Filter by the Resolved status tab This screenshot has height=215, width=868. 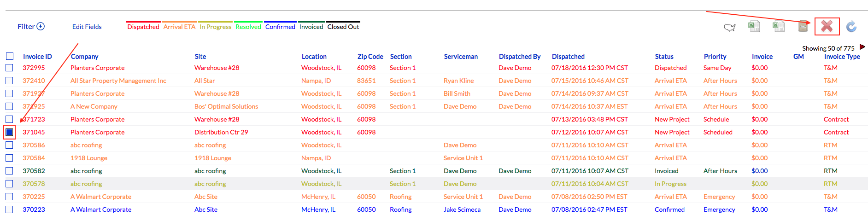tap(248, 27)
